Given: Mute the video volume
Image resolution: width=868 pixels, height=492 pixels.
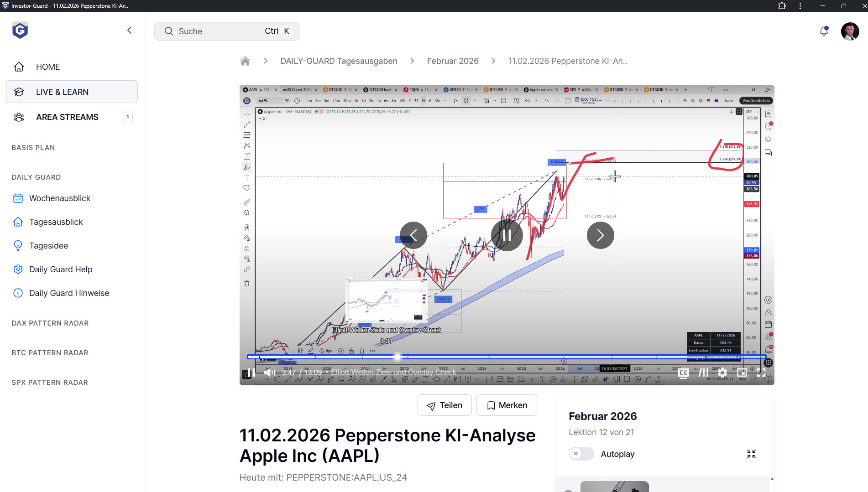Looking at the screenshot, I should pyautogui.click(x=270, y=372).
